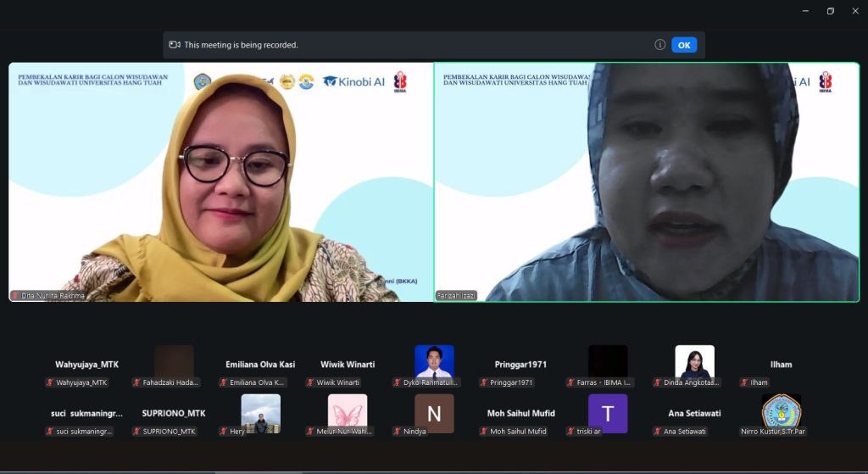This screenshot has height=474, width=868.
Task: Click the muted mic icon for Pringgar1971
Action: (x=484, y=382)
